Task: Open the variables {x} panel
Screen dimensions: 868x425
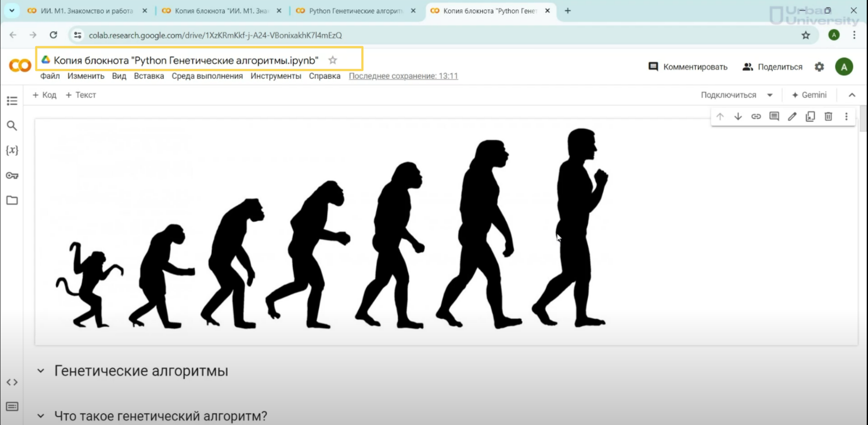Action: [x=12, y=150]
